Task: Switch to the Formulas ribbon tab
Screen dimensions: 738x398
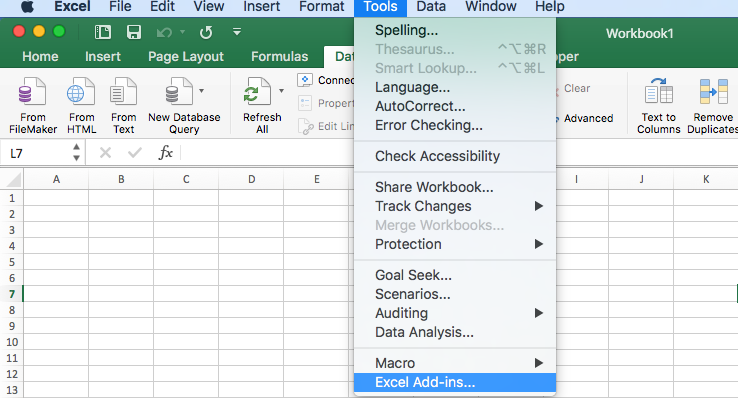Action: (280, 56)
